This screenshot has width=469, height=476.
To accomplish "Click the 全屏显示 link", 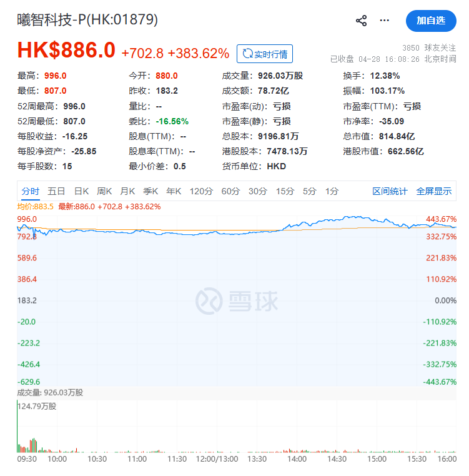I will coord(434,191).
